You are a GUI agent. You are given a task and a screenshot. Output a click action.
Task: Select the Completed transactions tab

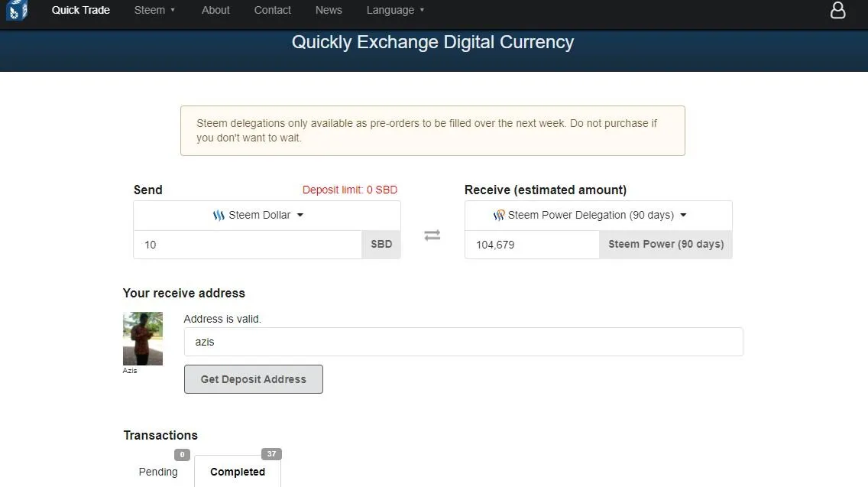238,472
